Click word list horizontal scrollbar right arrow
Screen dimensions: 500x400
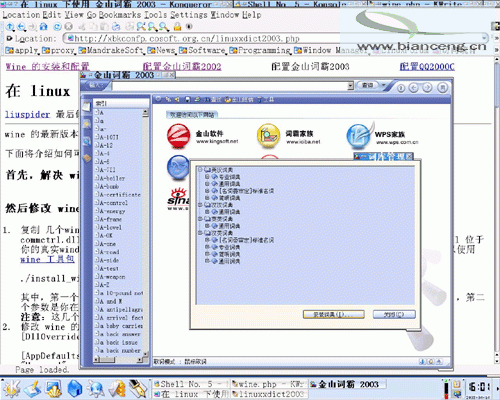tap(140, 360)
